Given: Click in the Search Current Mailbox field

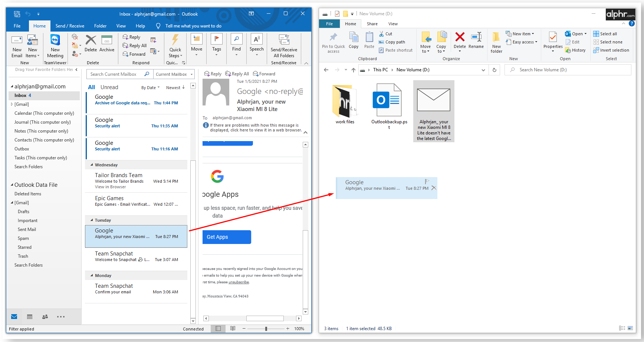Looking at the screenshot, I should 119,74.
